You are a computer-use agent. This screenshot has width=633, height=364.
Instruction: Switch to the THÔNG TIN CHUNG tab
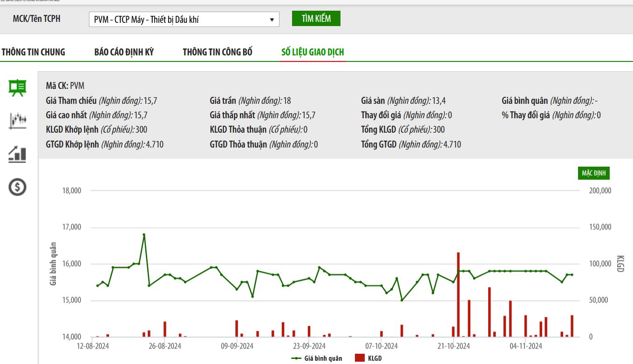(x=33, y=52)
